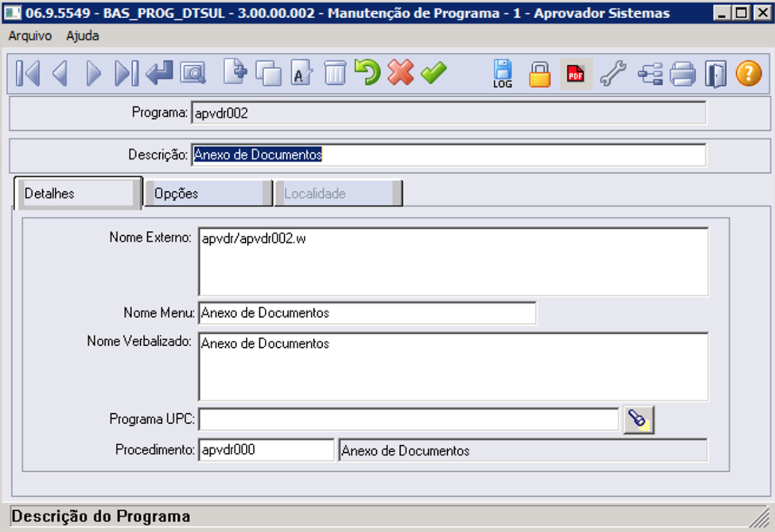Click the hierarchy tree icon
The image size is (775, 532).
click(650, 74)
